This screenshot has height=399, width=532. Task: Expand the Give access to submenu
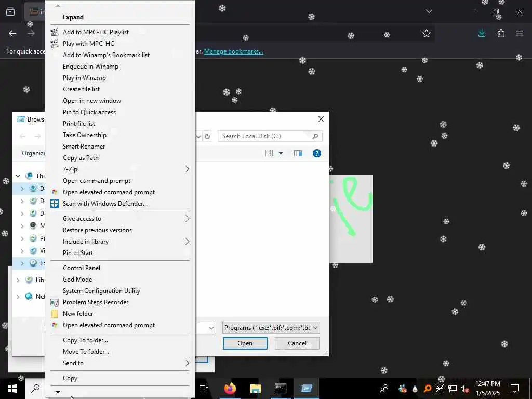pyautogui.click(x=120, y=219)
